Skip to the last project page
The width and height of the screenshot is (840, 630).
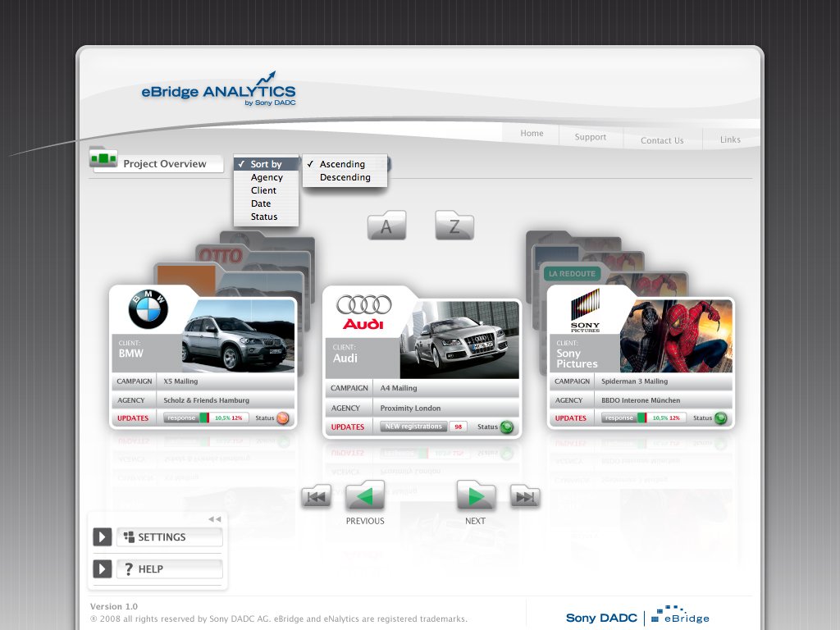coord(525,496)
